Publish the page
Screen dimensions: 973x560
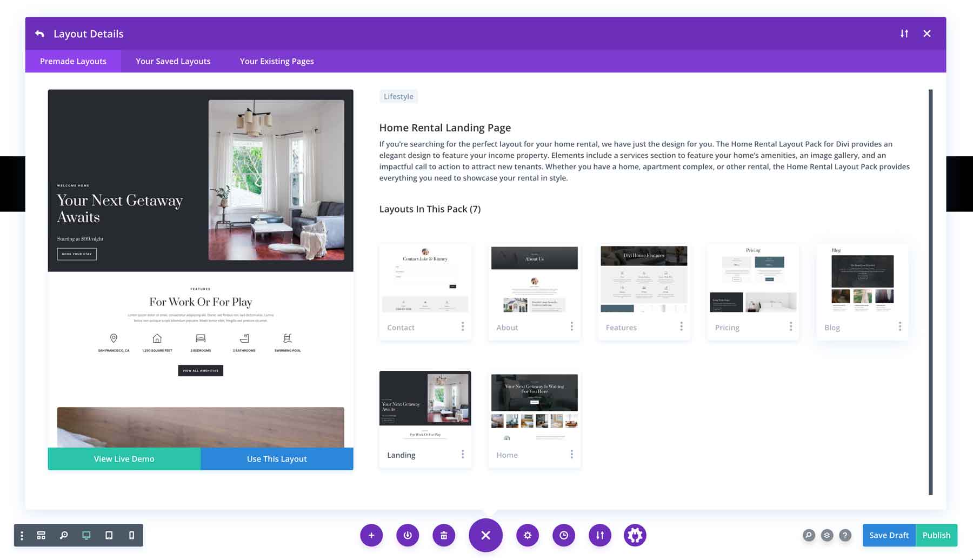coord(936,535)
